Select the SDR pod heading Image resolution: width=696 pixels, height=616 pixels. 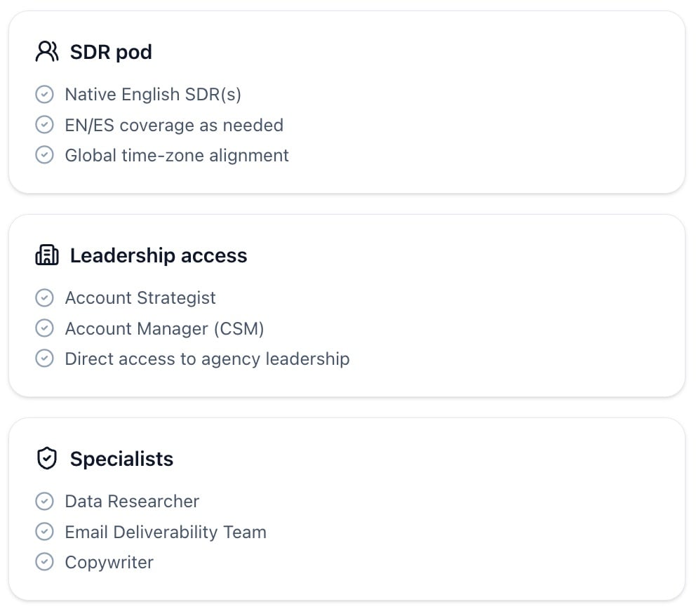click(111, 52)
